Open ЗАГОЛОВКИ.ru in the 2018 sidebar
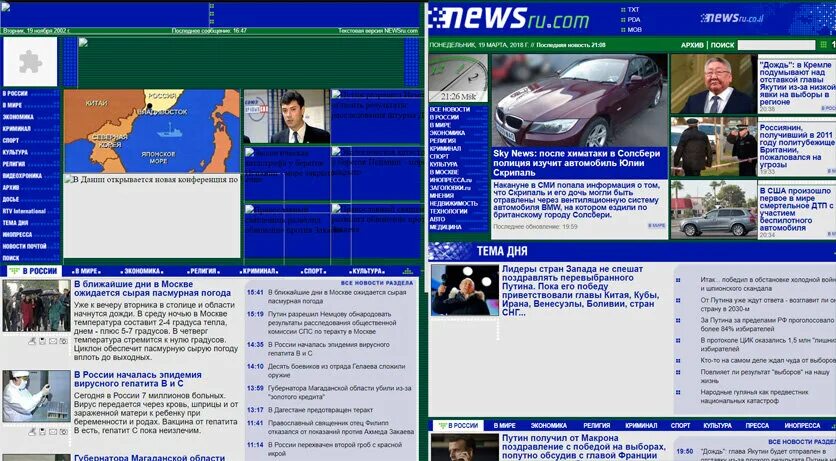The image size is (836, 461). pyautogui.click(x=450, y=188)
